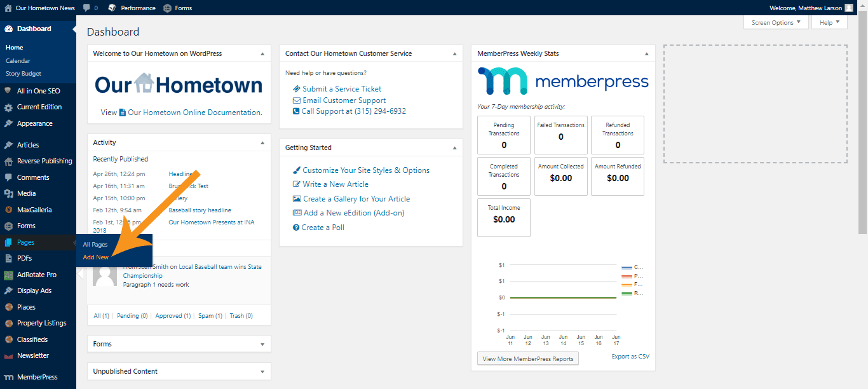The width and height of the screenshot is (868, 389).
Task: Expand the Unpublished Content panel
Action: click(x=262, y=372)
